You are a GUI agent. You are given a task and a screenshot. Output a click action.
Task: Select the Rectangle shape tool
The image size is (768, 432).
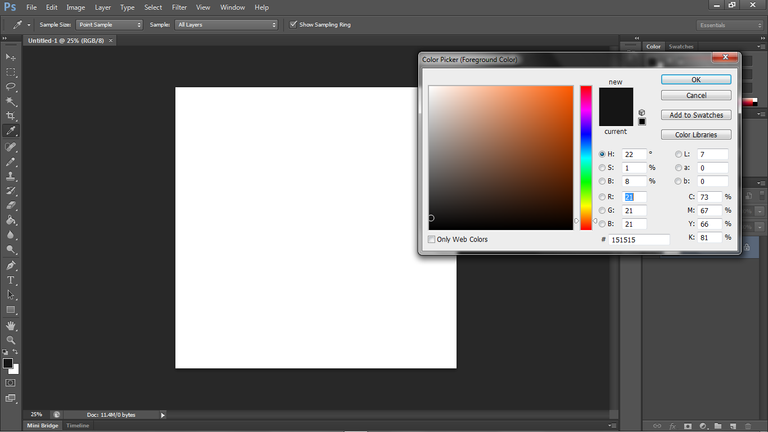coord(10,310)
